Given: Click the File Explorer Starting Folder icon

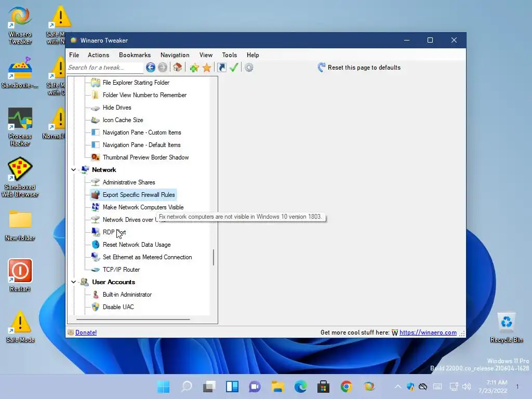Looking at the screenshot, I should pos(96,83).
